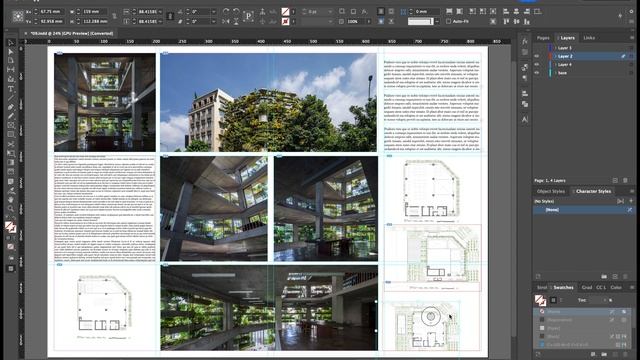The height and width of the screenshot is (360, 640).
Task: Open the Effects (fx) panel icon
Action: click(x=525, y=42)
